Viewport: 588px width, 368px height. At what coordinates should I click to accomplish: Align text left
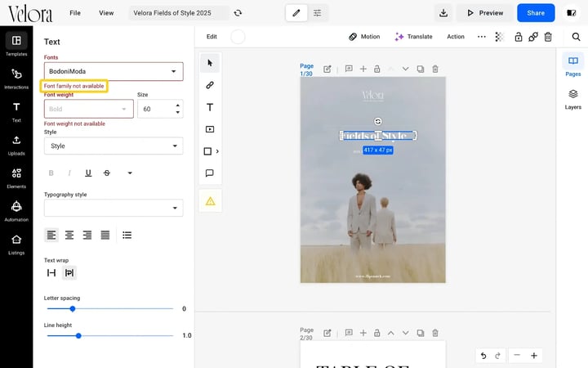click(51, 235)
